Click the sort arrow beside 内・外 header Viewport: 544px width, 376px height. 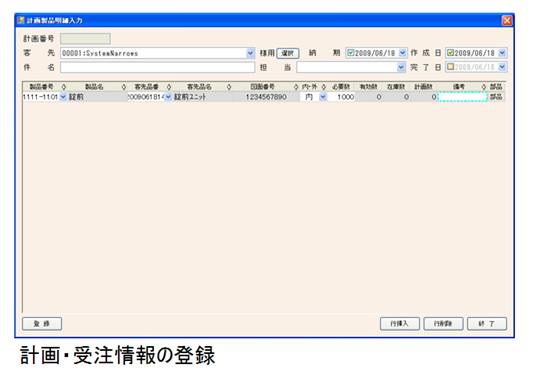click(x=323, y=87)
